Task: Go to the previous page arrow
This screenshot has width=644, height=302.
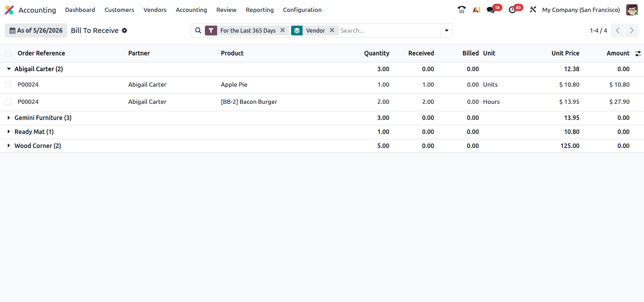Action: point(618,31)
